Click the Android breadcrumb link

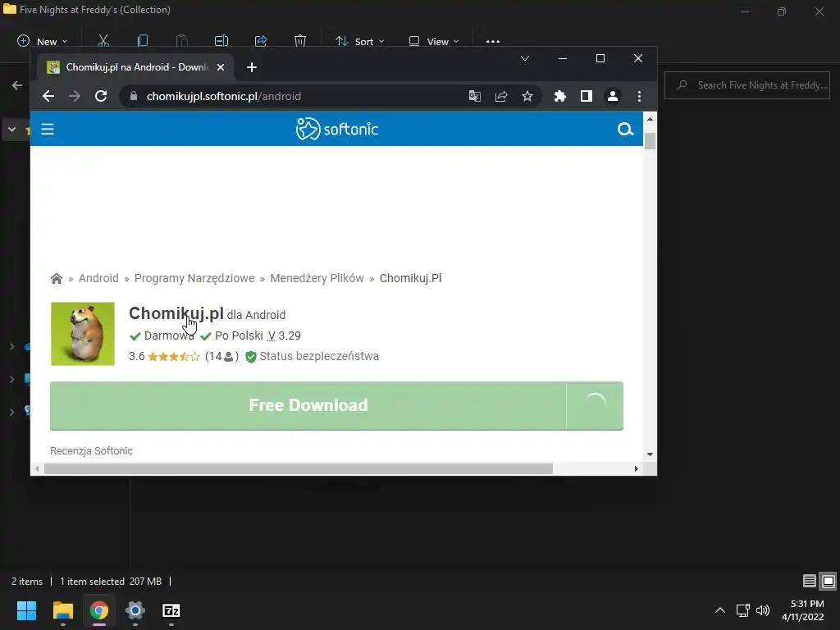pos(98,279)
